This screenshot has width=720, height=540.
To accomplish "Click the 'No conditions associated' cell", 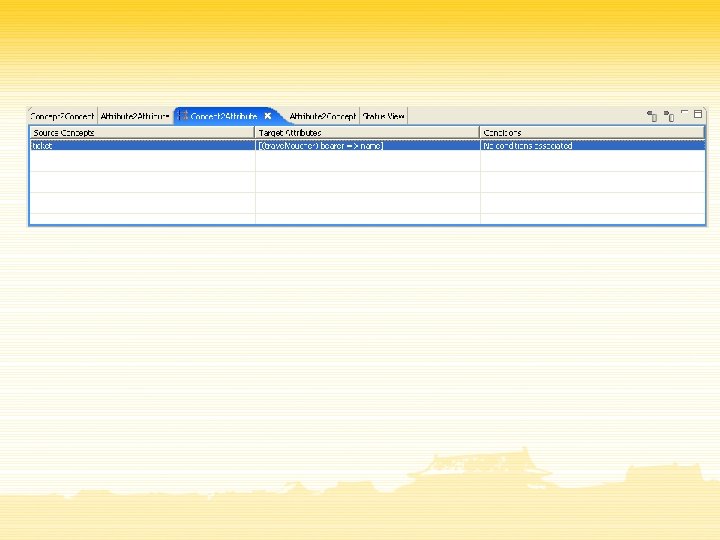I will pos(593,146).
